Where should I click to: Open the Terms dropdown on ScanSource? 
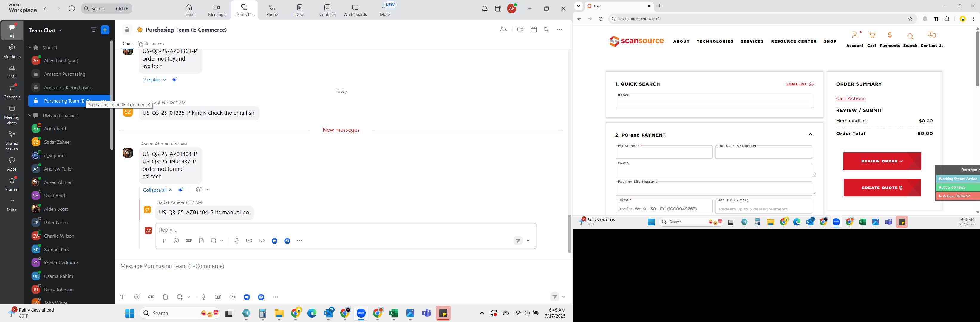[664, 207]
